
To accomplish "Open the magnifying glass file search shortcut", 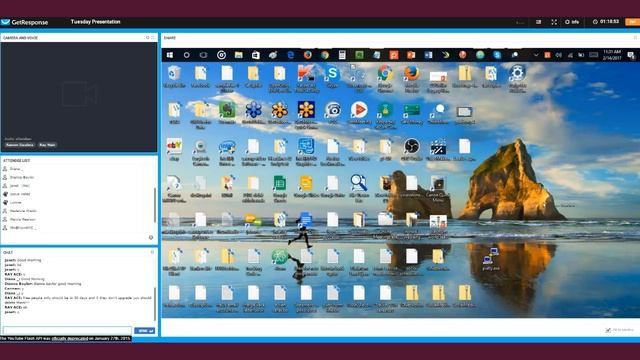I will 358,189.
